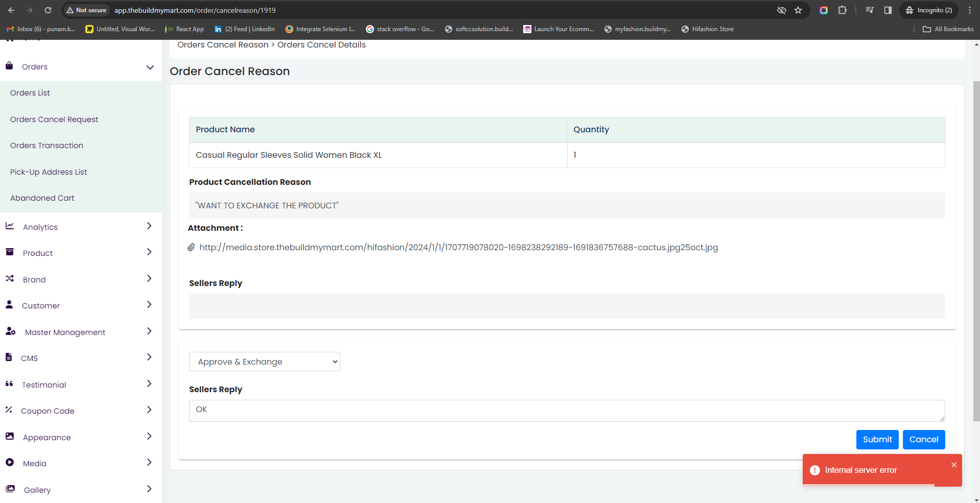Open Pick-Up Address List
This screenshot has width=980, height=503.
pyautogui.click(x=49, y=172)
